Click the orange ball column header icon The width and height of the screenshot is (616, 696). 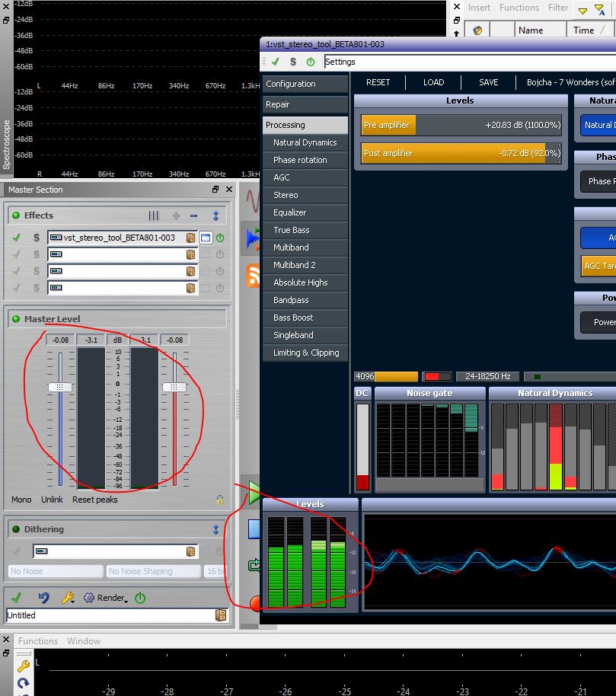pos(477,30)
